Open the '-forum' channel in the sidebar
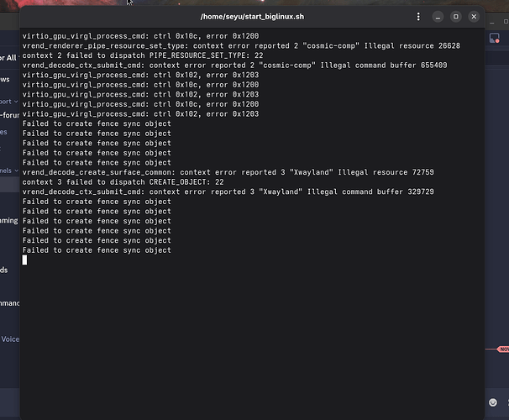509x420 pixels. pyautogui.click(x=9, y=115)
